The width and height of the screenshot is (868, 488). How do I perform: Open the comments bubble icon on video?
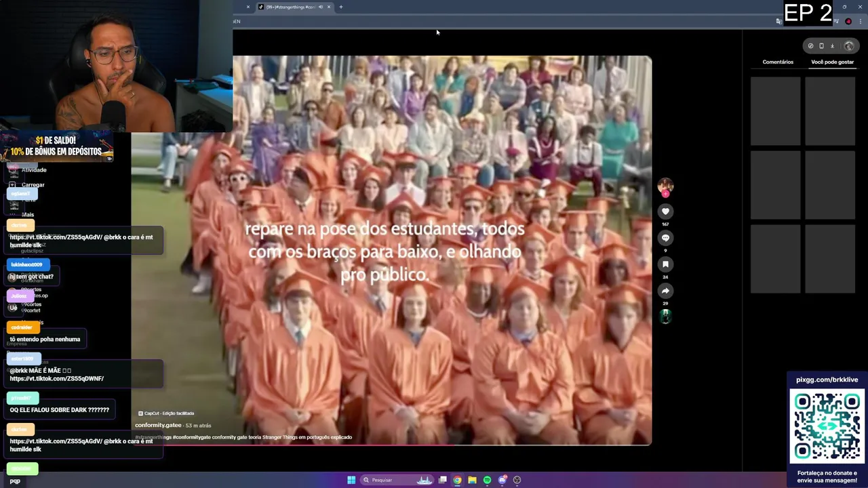pos(665,238)
